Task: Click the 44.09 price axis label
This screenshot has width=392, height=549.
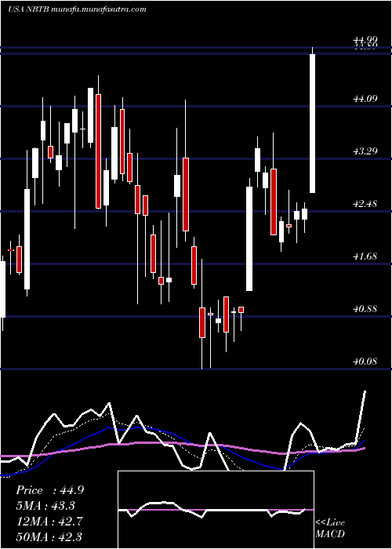Action: (x=366, y=99)
